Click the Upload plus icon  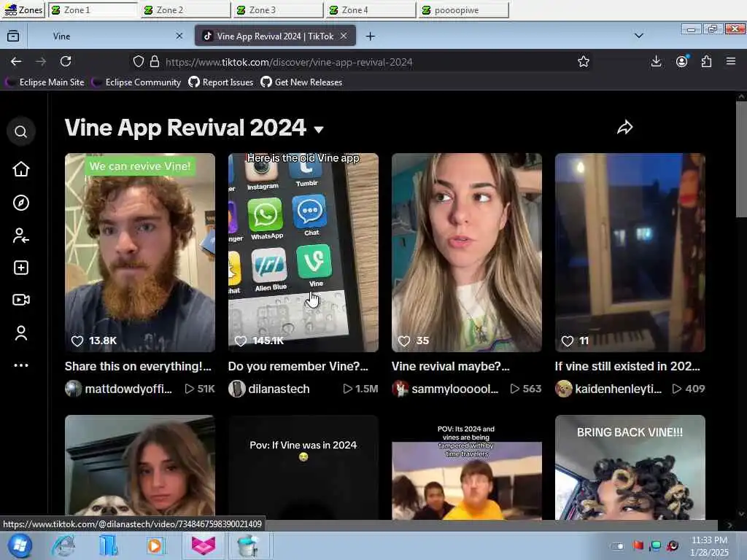[x=21, y=268]
